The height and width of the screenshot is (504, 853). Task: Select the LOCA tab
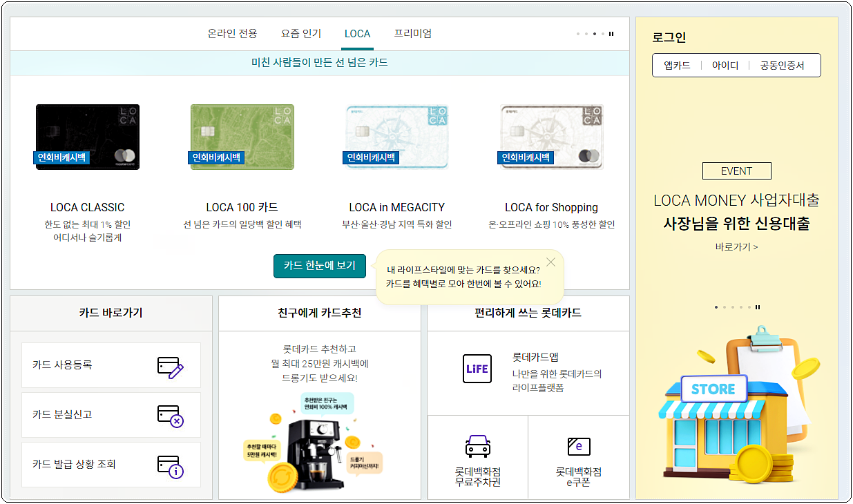point(357,33)
